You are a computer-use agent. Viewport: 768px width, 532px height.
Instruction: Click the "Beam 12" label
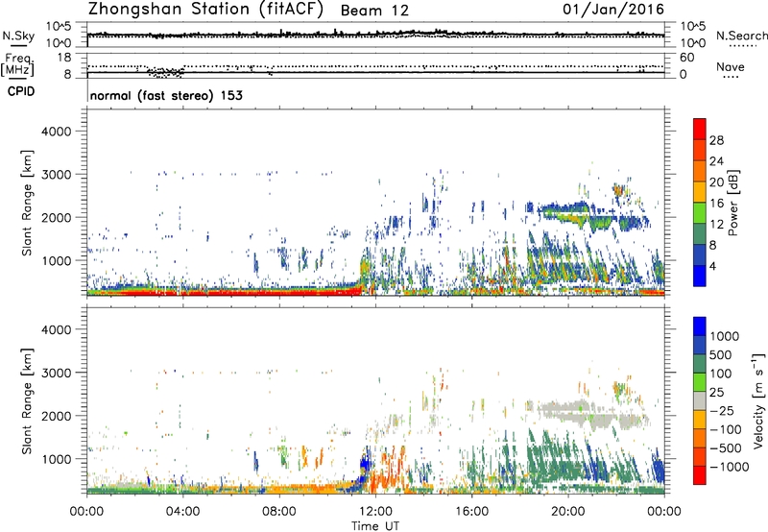pos(374,11)
